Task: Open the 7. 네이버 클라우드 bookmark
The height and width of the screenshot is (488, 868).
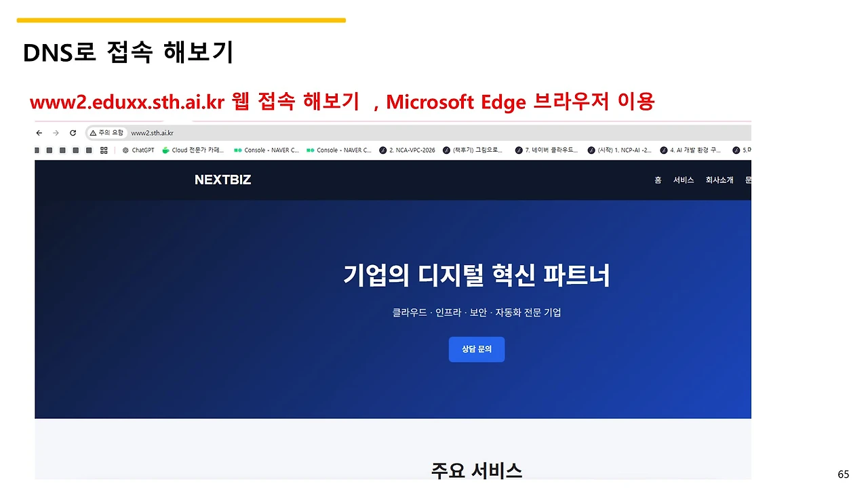Action: click(x=547, y=150)
